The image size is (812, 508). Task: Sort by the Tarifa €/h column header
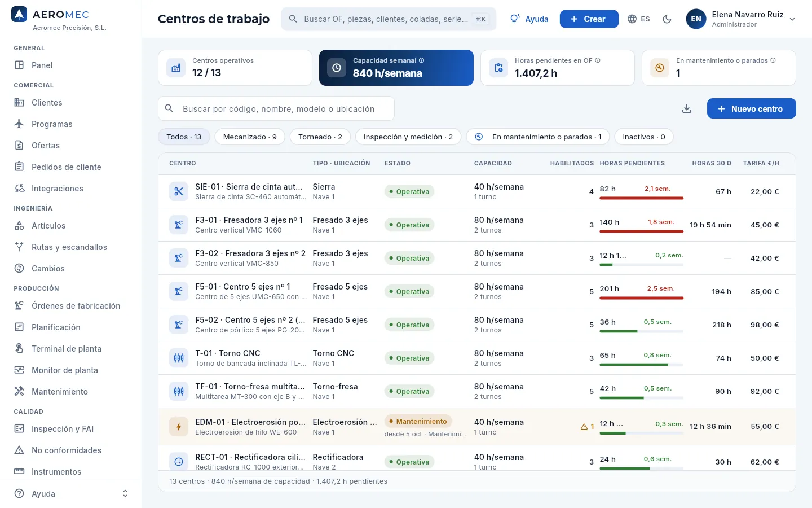coord(761,163)
